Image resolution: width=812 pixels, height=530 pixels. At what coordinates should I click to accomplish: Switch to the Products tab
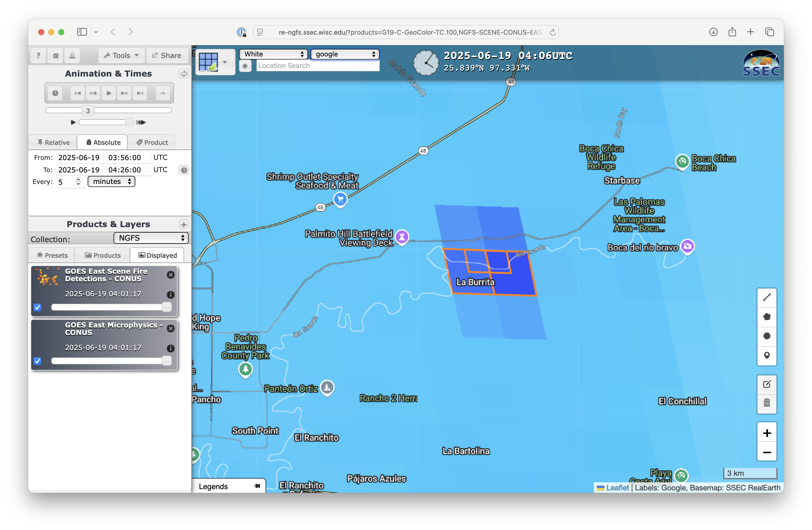click(103, 255)
